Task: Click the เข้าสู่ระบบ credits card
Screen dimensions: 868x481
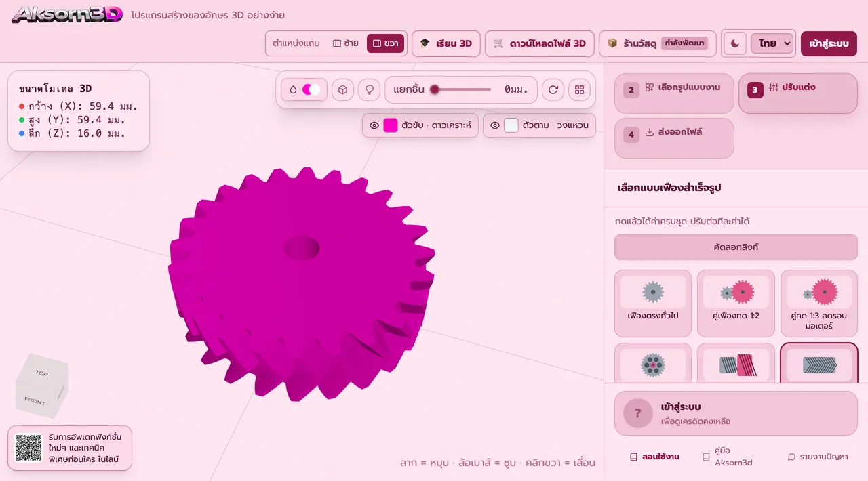Action: (x=736, y=413)
